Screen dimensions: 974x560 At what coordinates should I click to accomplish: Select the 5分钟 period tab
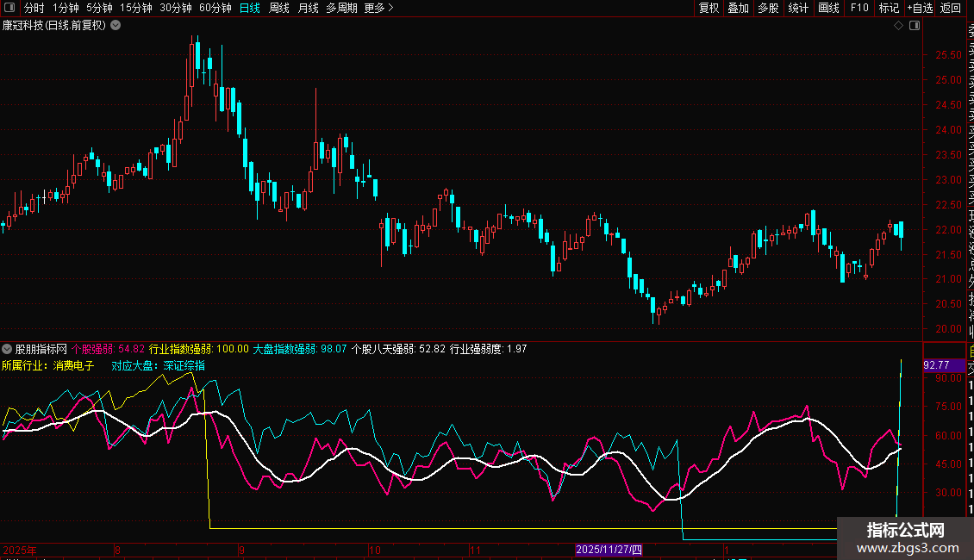[x=99, y=8]
